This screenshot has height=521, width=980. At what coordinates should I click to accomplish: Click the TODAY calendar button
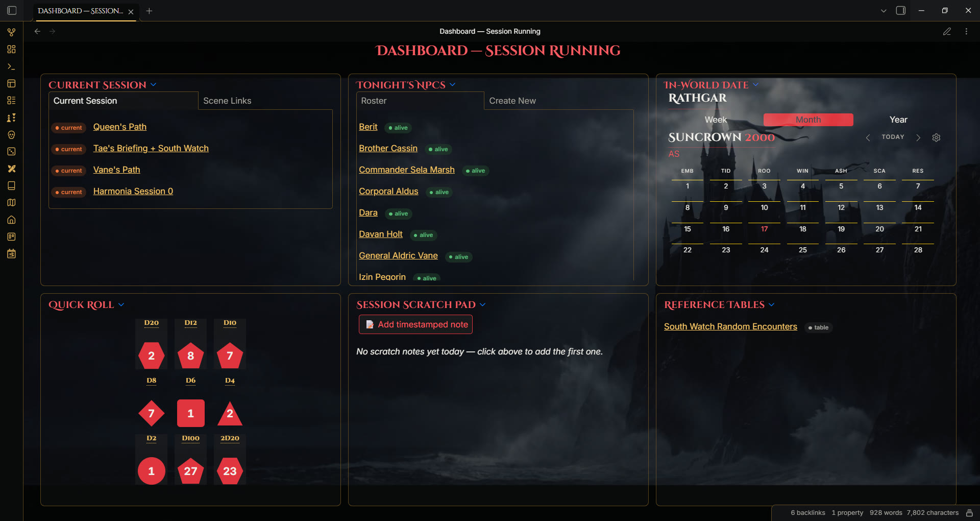point(893,137)
